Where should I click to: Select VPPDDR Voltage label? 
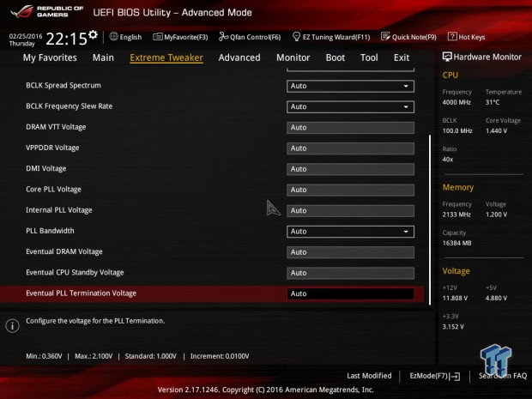pos(52,148)
